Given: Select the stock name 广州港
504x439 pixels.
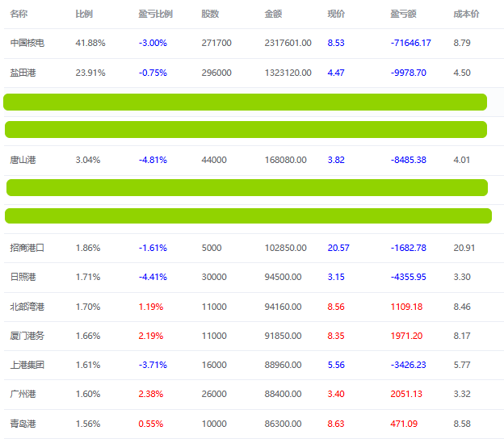Looking at the screenshot, I should pos(23,394).
